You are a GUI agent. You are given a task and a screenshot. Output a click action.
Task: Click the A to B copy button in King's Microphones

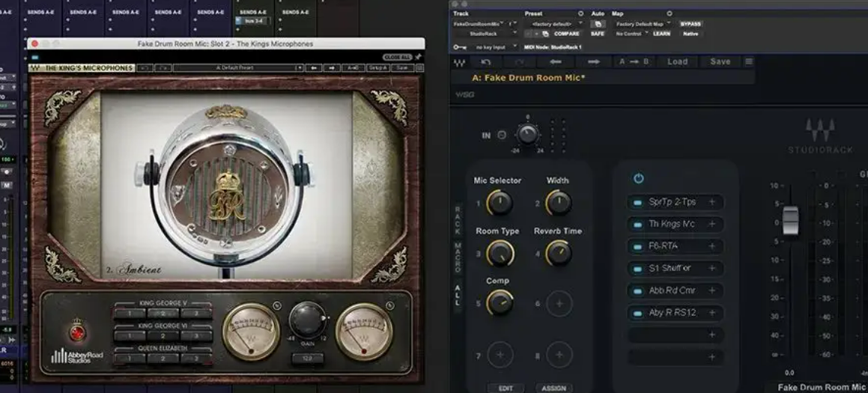pyautogui.click(x=353, y=68)
